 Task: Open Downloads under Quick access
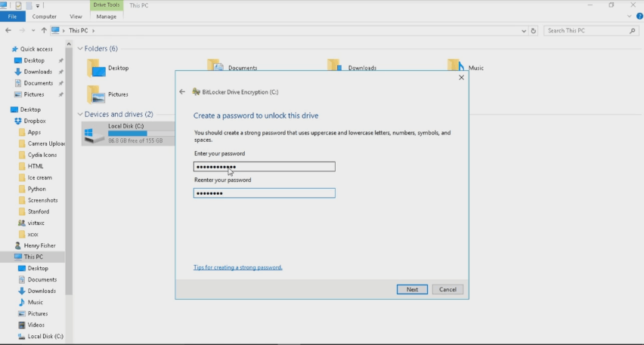pos(38,72)
